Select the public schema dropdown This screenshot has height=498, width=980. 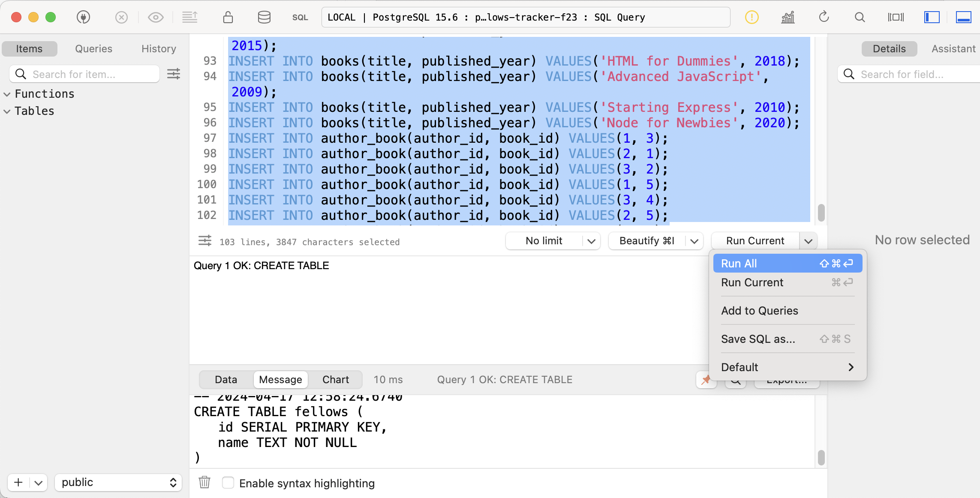[x=118, y=482]
